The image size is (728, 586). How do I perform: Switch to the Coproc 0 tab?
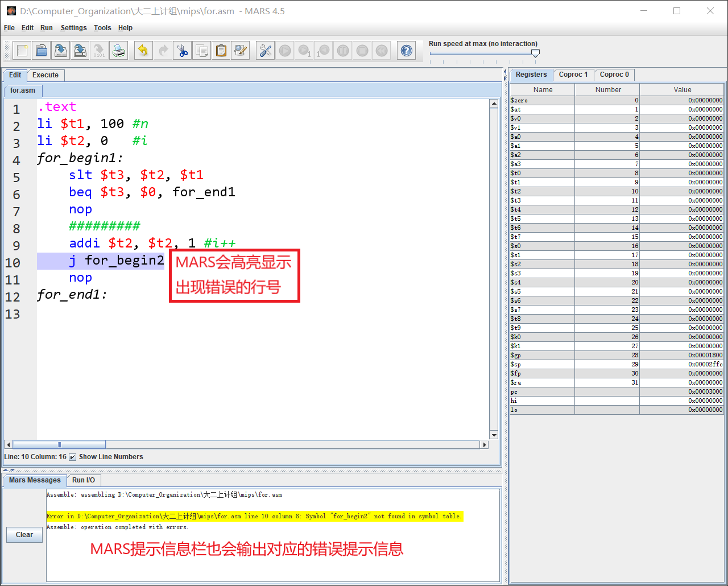[614, 75]
